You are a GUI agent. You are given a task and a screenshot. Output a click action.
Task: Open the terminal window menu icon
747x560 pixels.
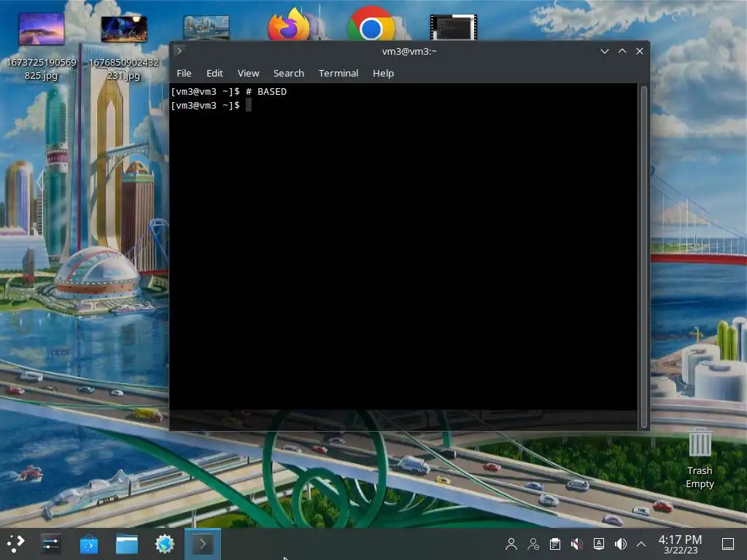pyautogui.click(x=179, y=51)
